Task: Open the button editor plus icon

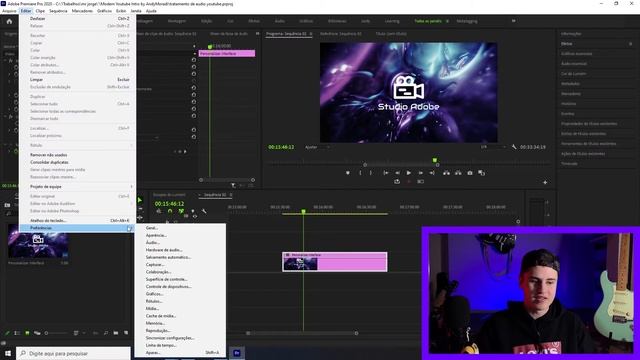Action: pos(545,182)
